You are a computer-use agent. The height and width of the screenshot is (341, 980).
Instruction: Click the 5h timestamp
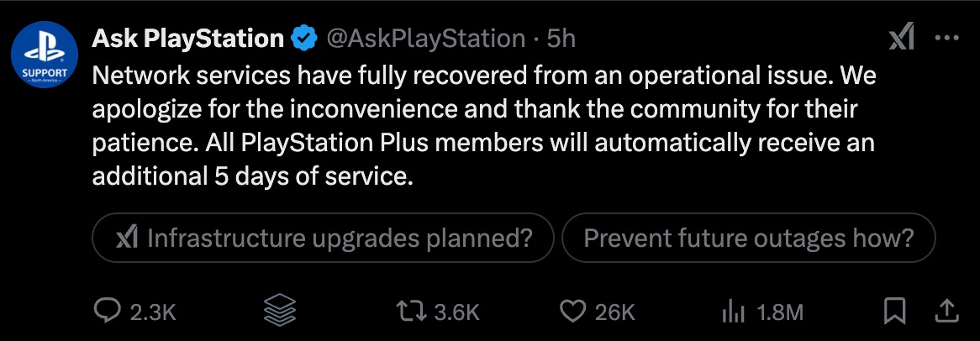pyautogui.click(x=561, y=39)
